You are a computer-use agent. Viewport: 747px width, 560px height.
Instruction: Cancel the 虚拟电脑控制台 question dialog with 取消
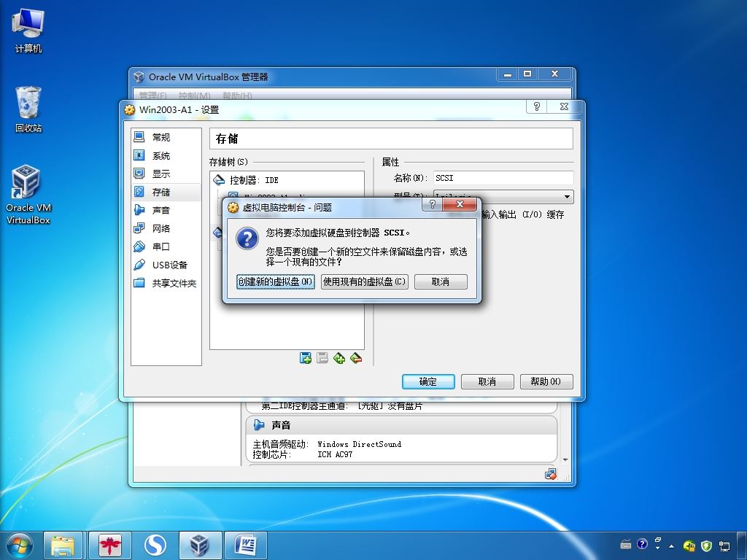point(441,282)
